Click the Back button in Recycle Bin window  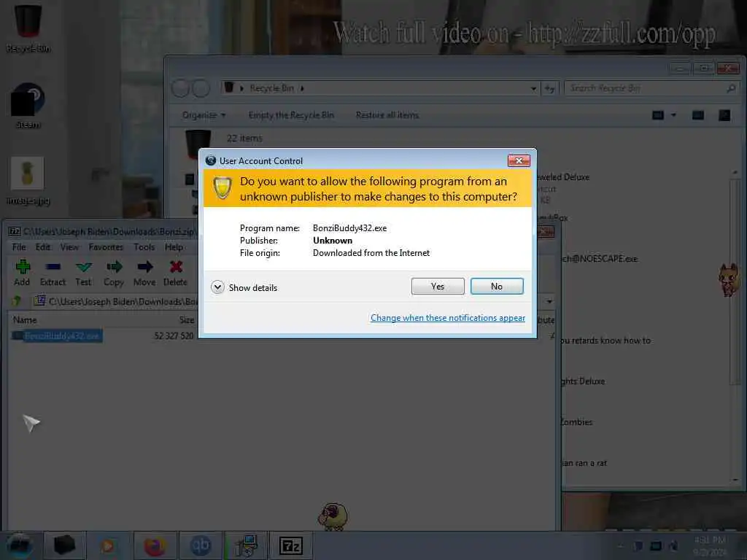(x=181, y=88)
